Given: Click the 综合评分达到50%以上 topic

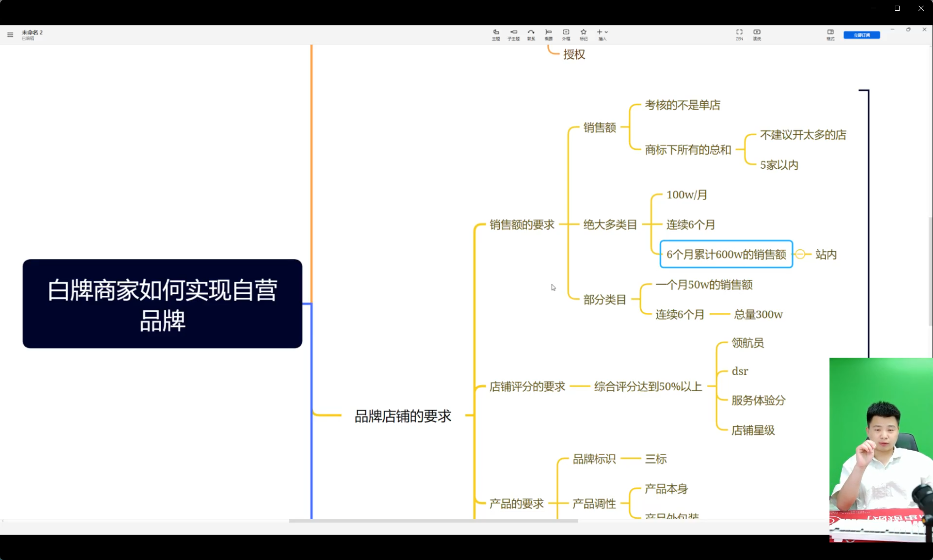Looking at the screenshot, I should click(647, 387).
